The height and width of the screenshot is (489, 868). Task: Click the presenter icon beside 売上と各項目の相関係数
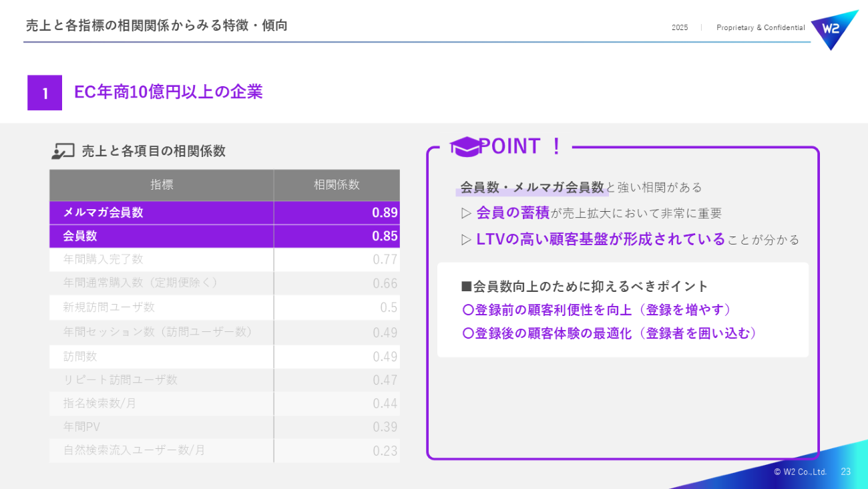pyautogui.click(x=63, y=151)
